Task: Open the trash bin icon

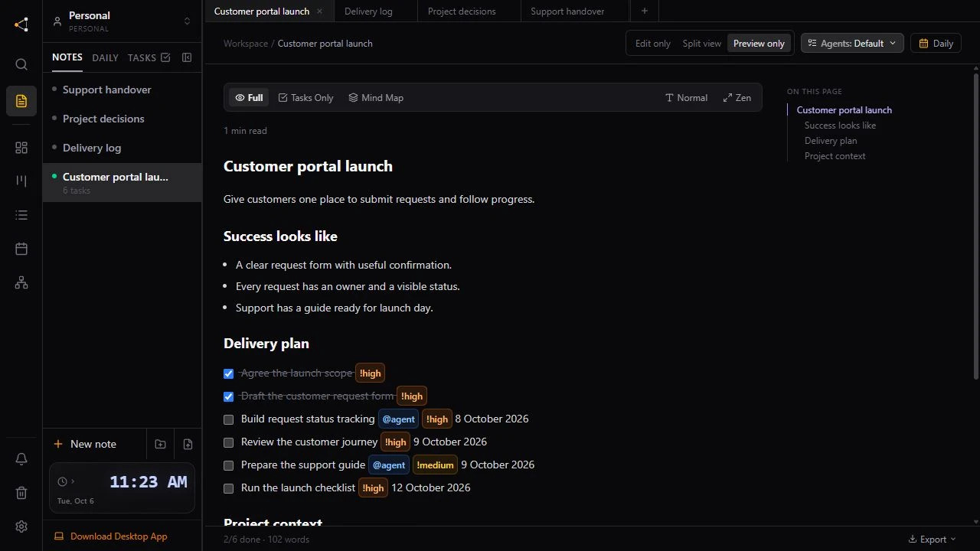Action: coord(21,493)
